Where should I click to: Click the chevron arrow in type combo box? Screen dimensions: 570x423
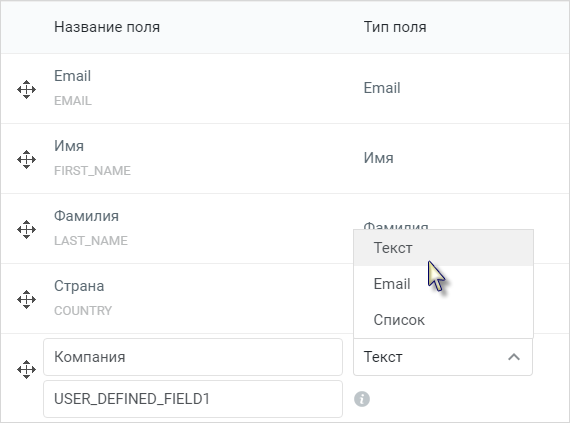514,357
